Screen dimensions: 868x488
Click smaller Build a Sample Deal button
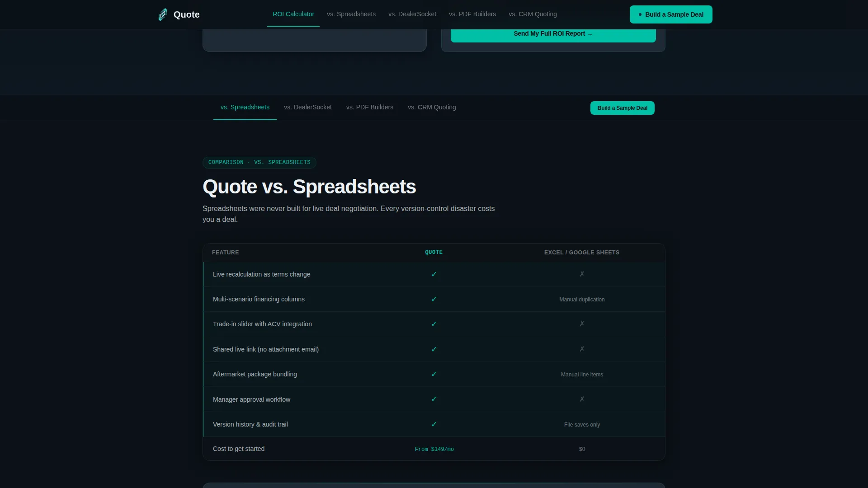pyautogui.click(x=623, y=108)
